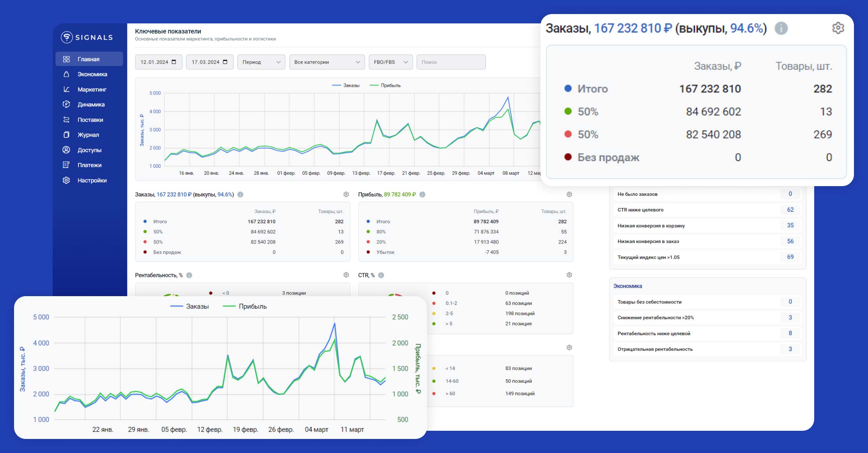
Task: Click the 149 позиций entry for >60
Action: [x=520, y=393]
